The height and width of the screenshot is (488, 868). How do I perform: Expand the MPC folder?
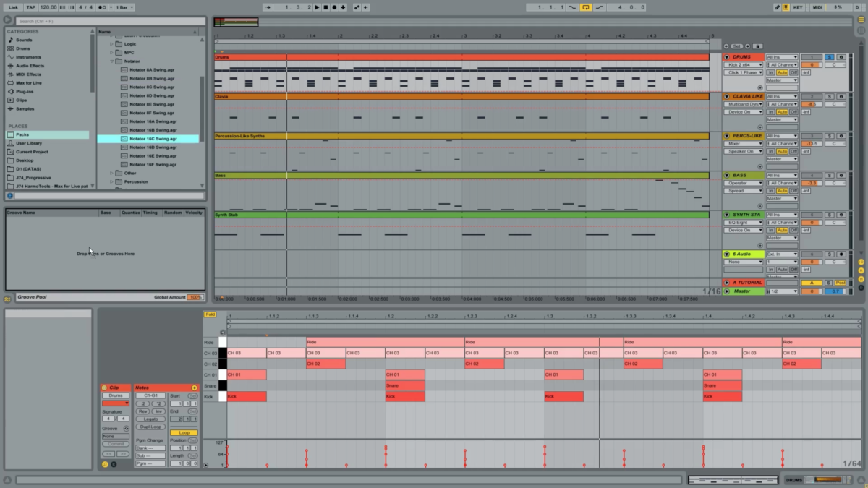click(x=112, y=53)
